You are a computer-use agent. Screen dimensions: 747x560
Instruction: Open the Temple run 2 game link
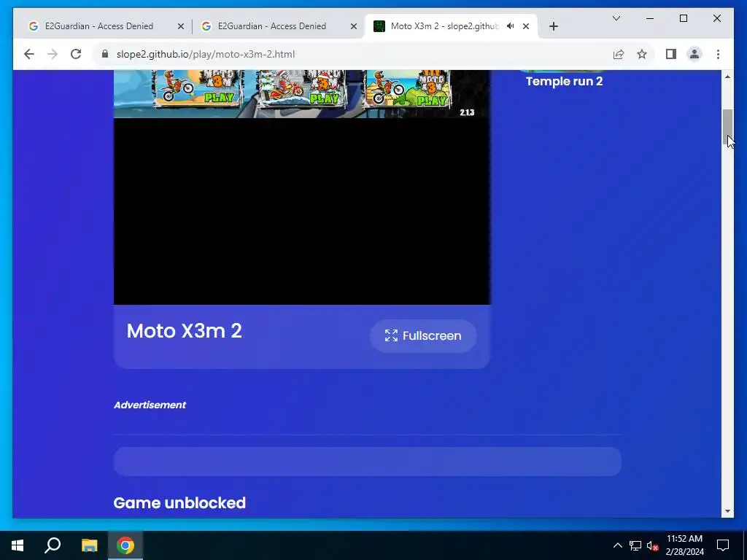(x=564, y=82)
